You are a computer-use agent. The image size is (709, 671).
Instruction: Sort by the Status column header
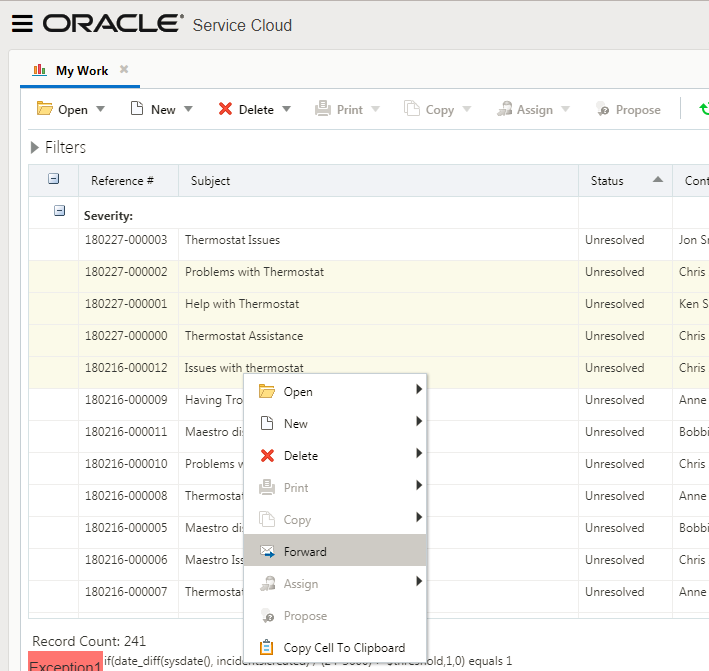[607, 181]
